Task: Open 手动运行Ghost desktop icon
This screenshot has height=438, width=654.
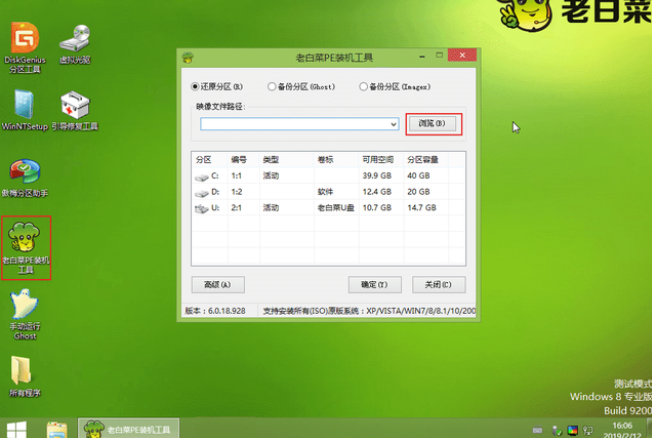Action: 25,314
